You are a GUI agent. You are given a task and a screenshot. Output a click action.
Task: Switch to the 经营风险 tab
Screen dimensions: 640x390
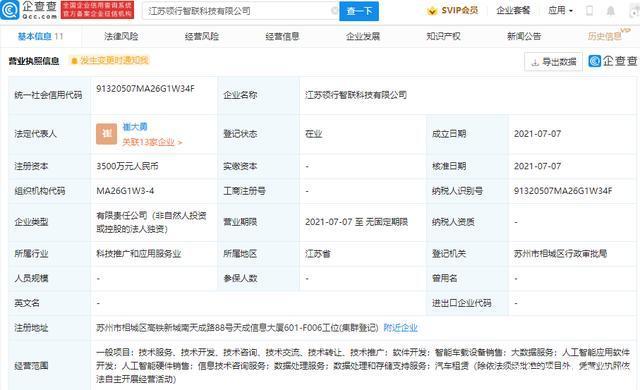click(202, 36)
